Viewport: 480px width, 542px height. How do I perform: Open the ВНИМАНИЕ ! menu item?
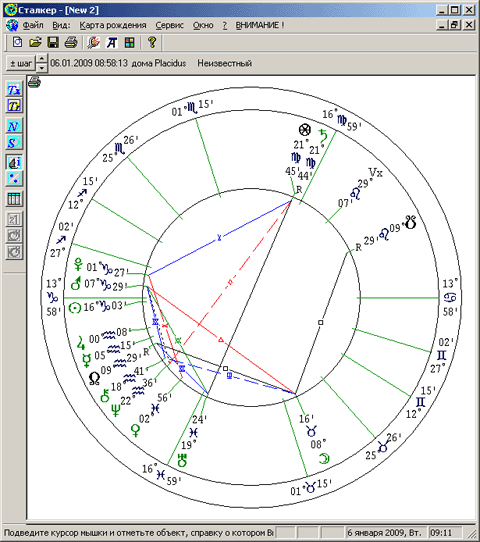coord(260,25)
